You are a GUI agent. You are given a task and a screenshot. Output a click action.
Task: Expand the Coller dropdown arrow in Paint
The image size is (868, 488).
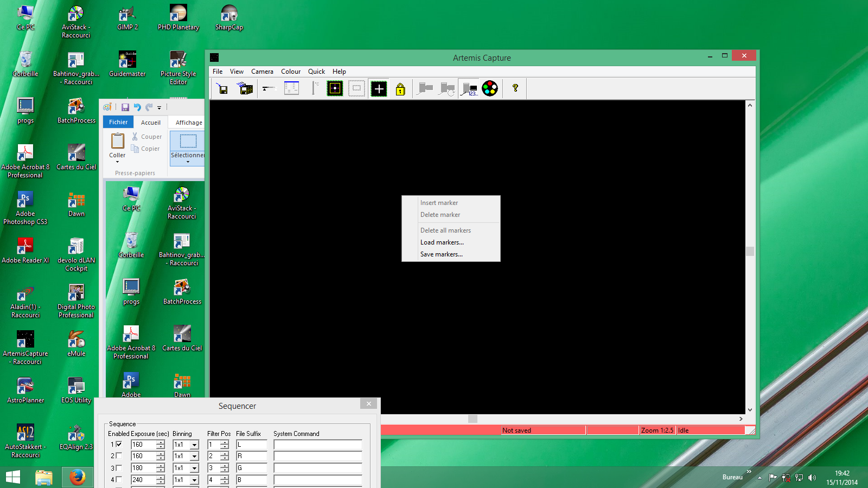tap(117, 162)
